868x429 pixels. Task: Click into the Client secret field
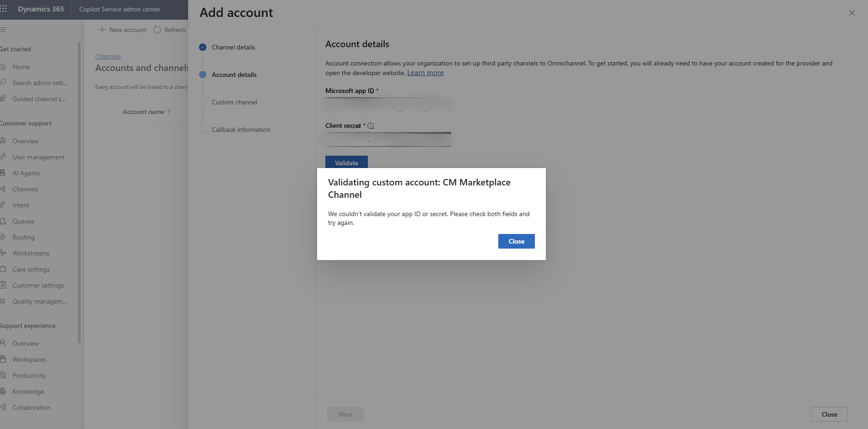[388, 139]
